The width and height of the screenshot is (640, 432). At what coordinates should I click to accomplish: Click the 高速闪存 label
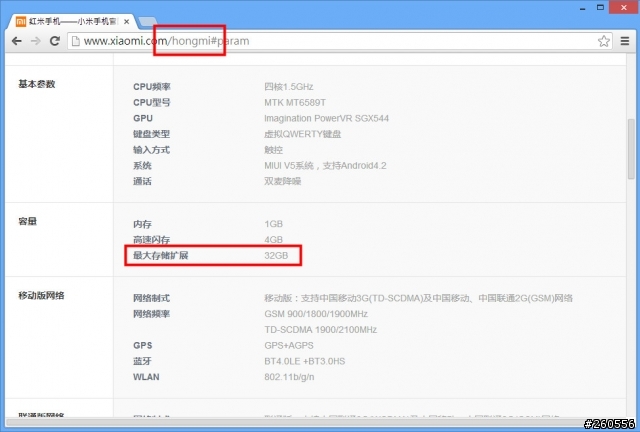151,240
